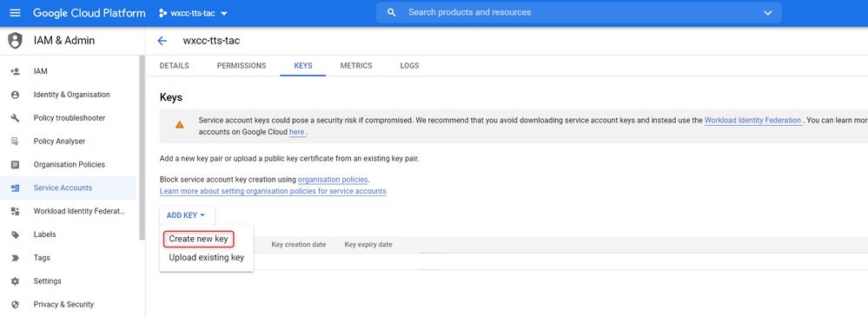This screenshot has height=317, width=868.
Task: Switch to the DETAILS tab
Action: 175,65
